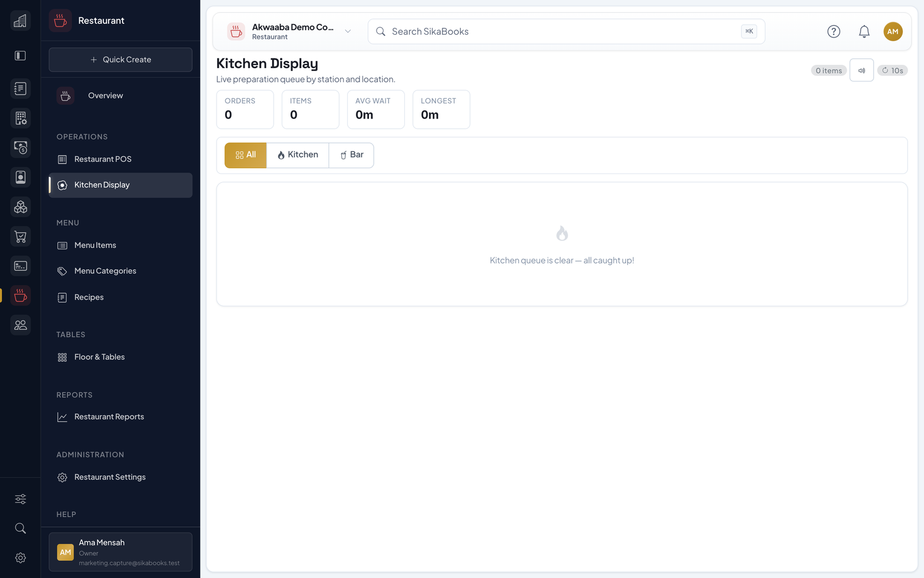This screenshot has width=924, height=578.
Task: Click the search magnifier icon in rail
Action: click(20, 528)
